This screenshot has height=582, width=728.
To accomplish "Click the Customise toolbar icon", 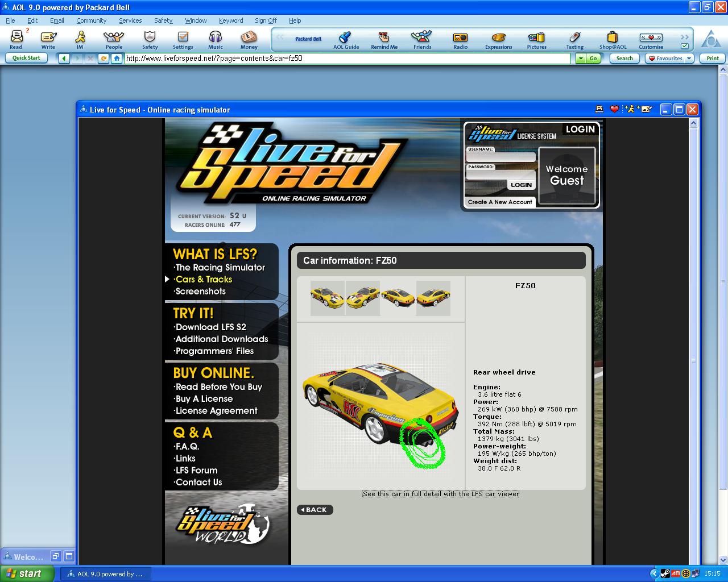I will tap(651, 39).
